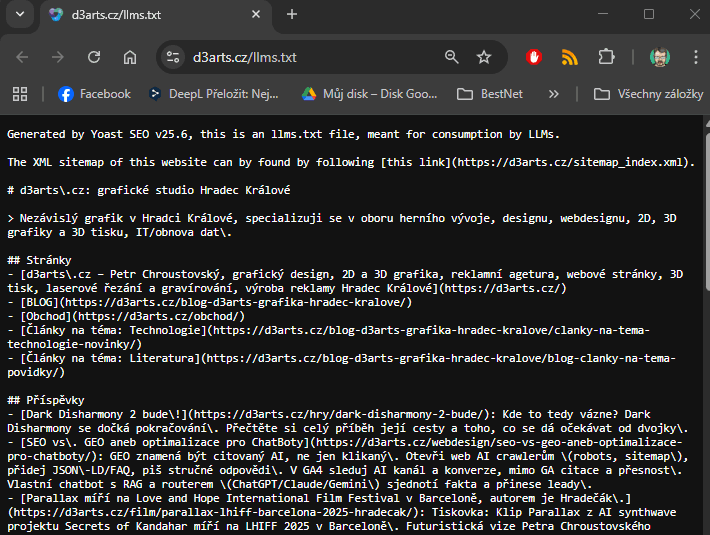Open a new tab with plus button
The image size is (710, 535).
(x=292, y=14)
